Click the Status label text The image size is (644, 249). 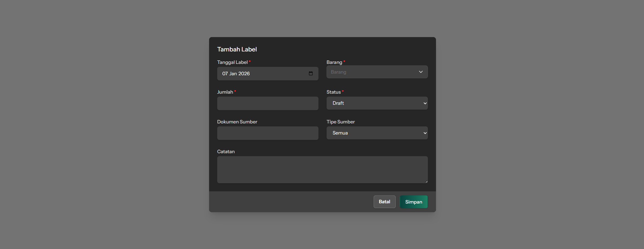(x=333, y=92)
